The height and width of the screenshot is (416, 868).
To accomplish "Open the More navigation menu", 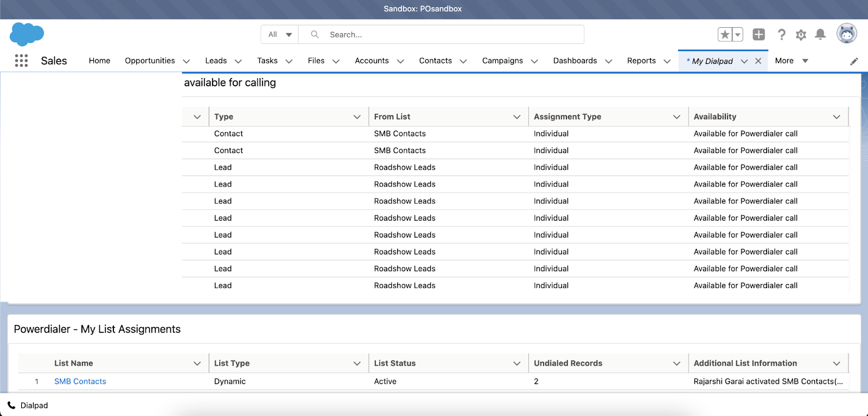I will click(792, 61).
